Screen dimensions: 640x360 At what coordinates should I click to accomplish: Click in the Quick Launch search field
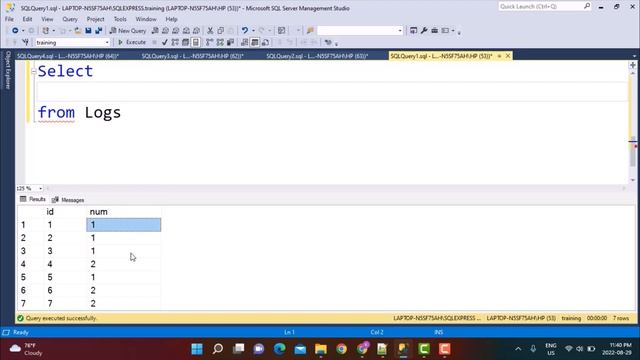(x=544, y=6)
